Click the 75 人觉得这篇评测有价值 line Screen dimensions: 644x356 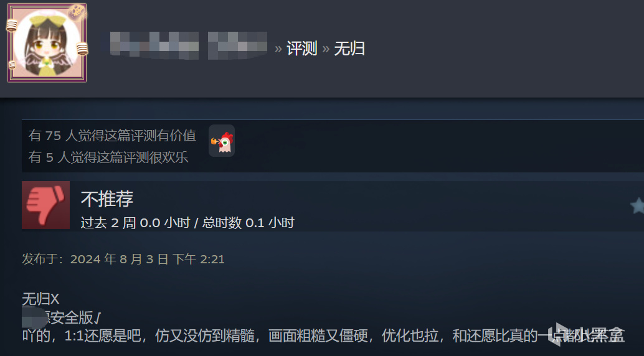(x=112, y=136)
